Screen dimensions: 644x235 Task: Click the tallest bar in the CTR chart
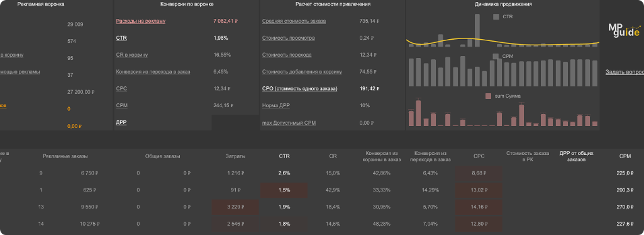(x=477, y=30)
